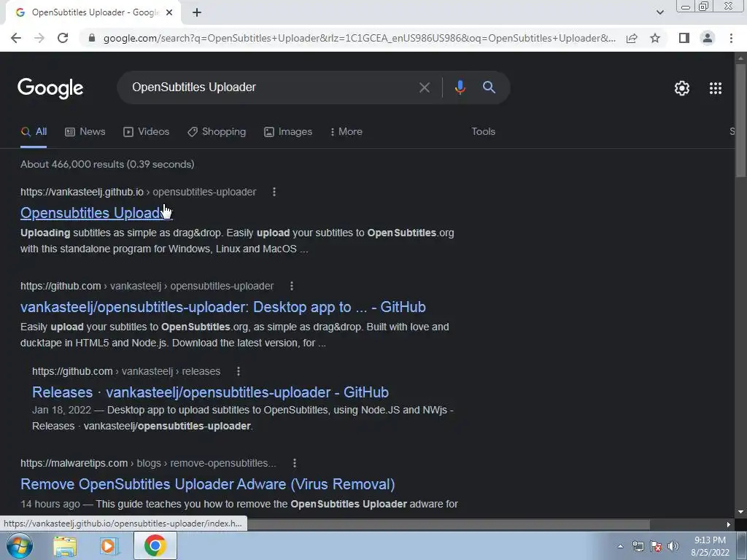Open more options for the releases result
The image size is (747, 560).
point(239,371)
